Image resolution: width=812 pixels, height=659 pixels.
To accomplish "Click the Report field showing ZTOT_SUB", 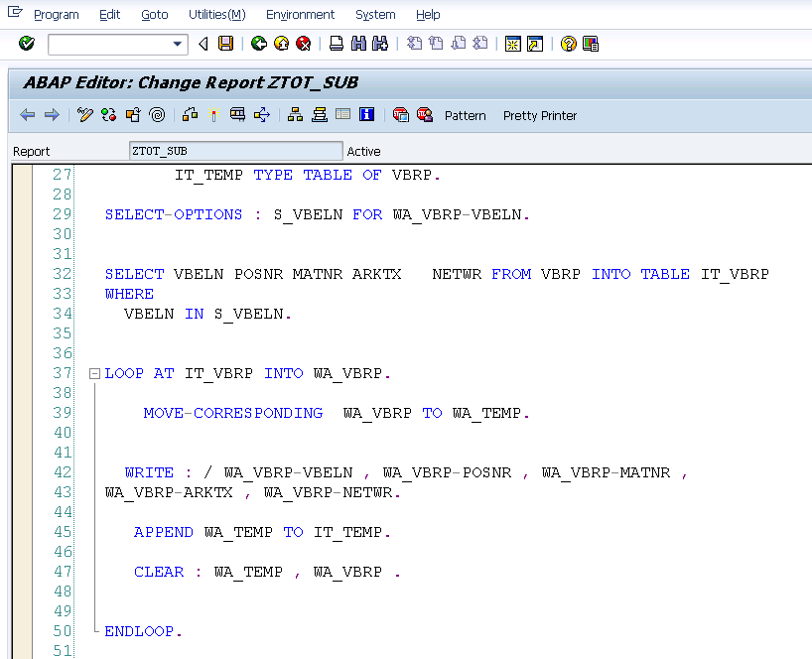I will pos(235,150).
